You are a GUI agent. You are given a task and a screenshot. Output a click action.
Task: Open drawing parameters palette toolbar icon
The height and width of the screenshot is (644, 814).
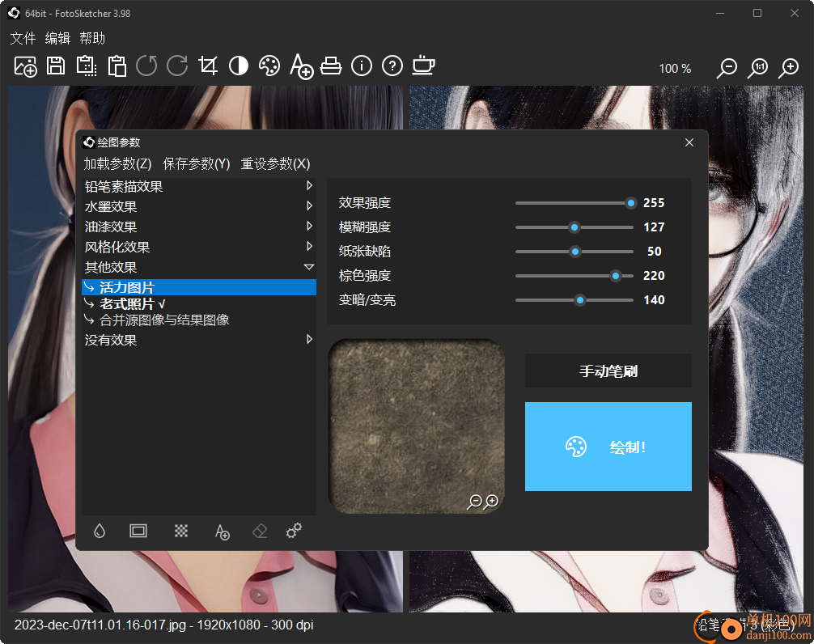269,66
